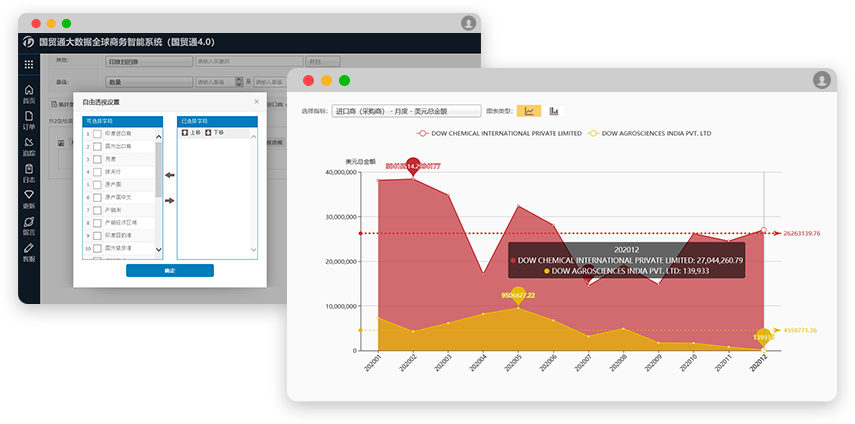The height and width of the screenshot is (424, 855).
Task: Click the 已选择字段 list header
Action: coord(217,122)
